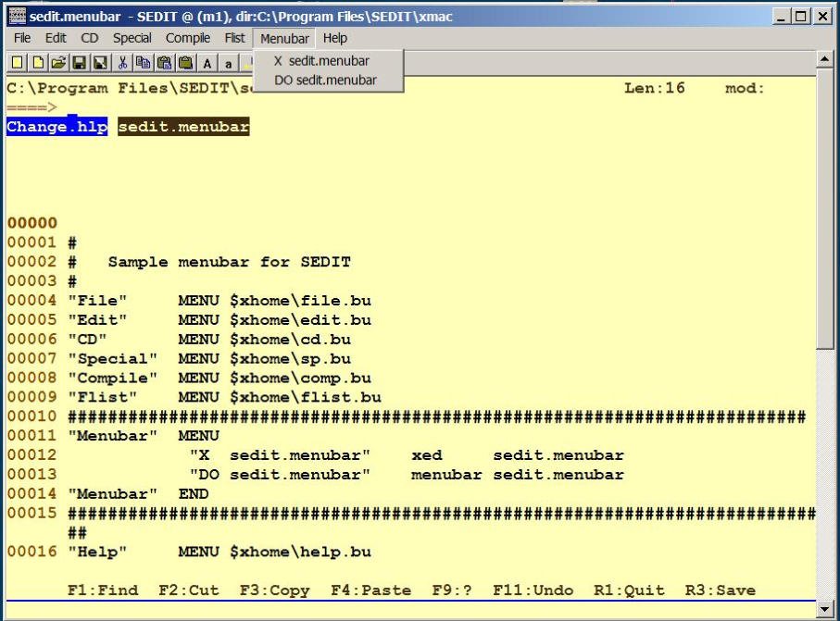Minimize the SEDIT window
Viewport: 840px width, 621px height.
coord(781,17)
